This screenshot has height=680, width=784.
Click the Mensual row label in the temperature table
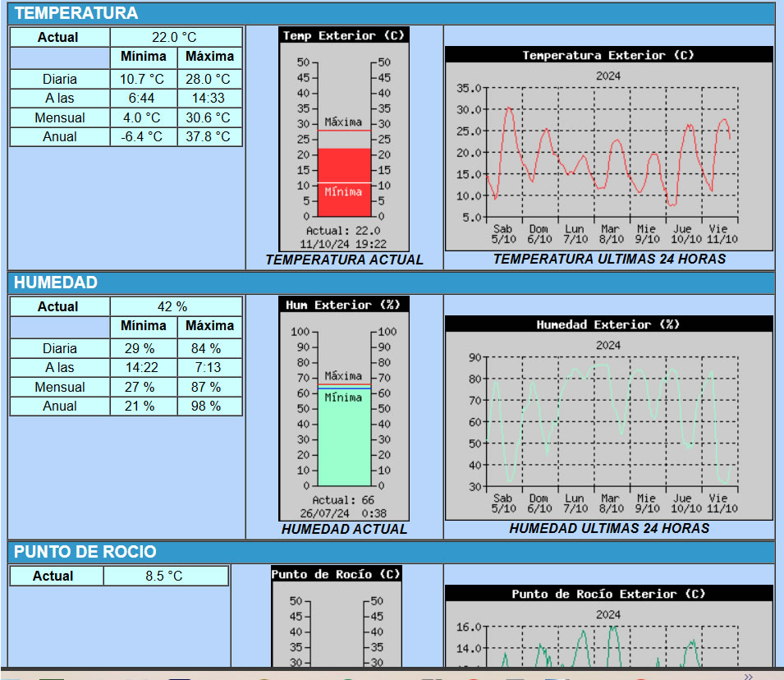(59, 117)
